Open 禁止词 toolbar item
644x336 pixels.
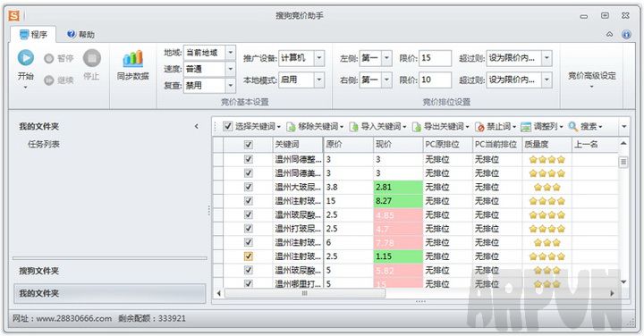click(496, 126)
